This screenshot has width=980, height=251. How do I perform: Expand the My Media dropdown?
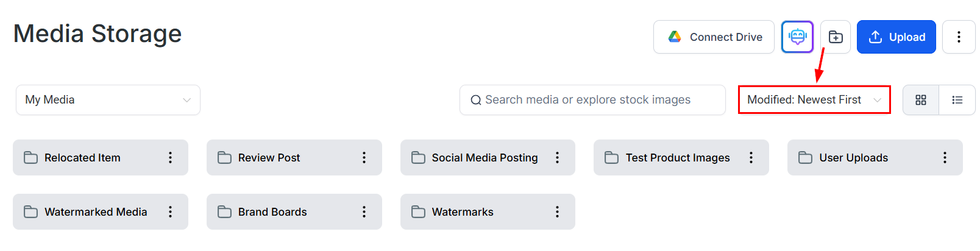pos(108,100)
